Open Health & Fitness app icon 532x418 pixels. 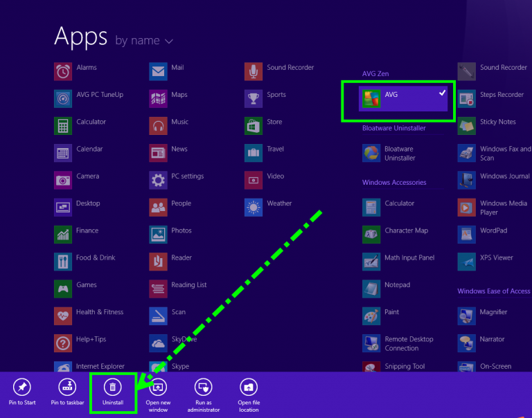63,316
